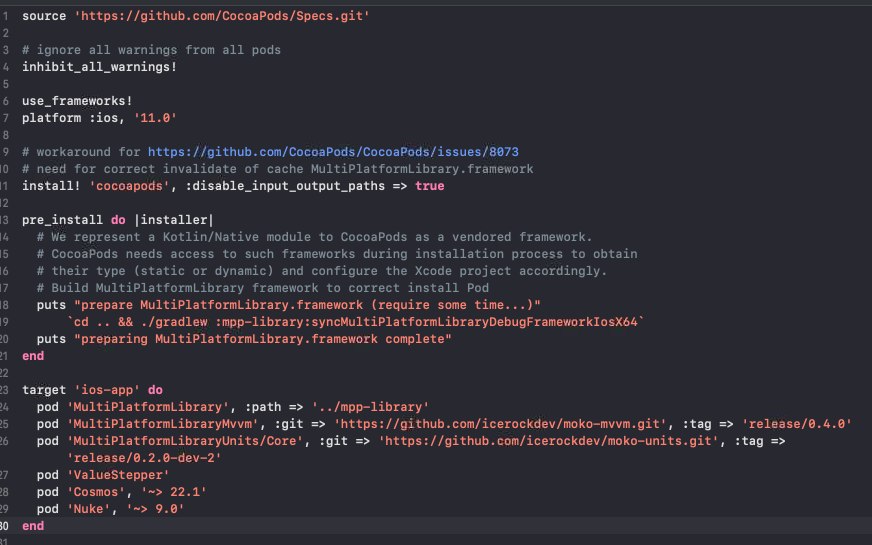The height and width of the screenshot is (545, 872).
Task: Click the 'release/0.2.0-dev-2' tag string
Action: [144, 458]
